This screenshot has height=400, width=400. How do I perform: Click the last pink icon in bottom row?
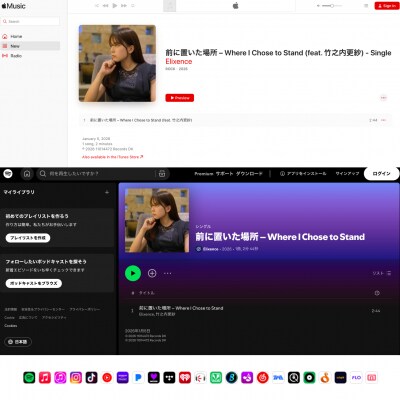click(x=371, y=378)
